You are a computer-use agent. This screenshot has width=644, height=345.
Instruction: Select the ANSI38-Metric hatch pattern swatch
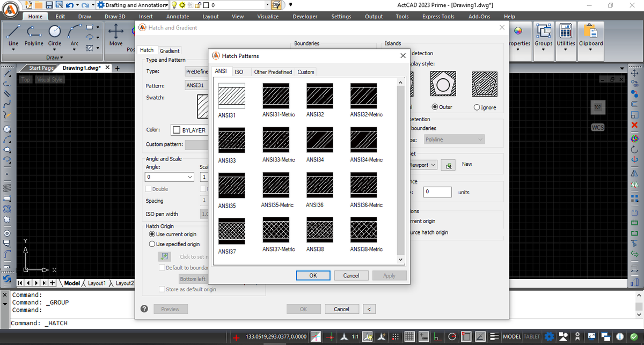363,230
